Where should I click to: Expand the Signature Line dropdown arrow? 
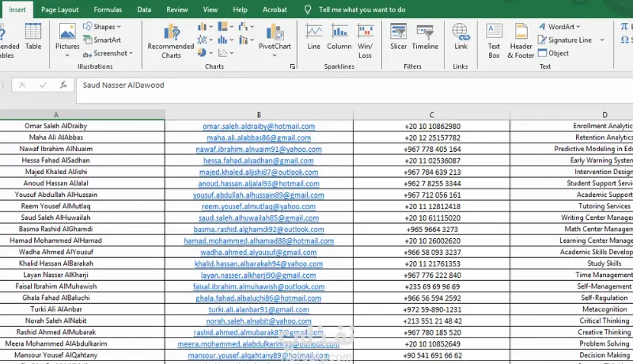pos(602,40)
